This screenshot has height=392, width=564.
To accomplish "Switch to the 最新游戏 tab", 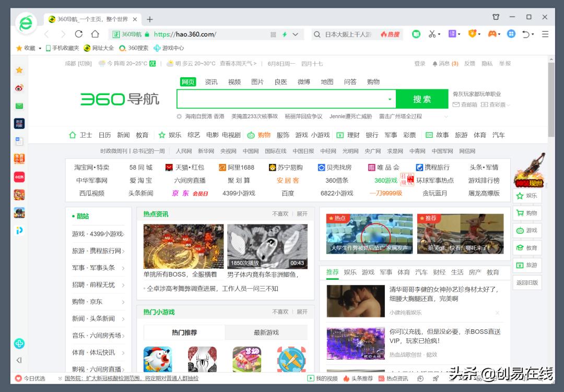I will (x=266, y=332).
